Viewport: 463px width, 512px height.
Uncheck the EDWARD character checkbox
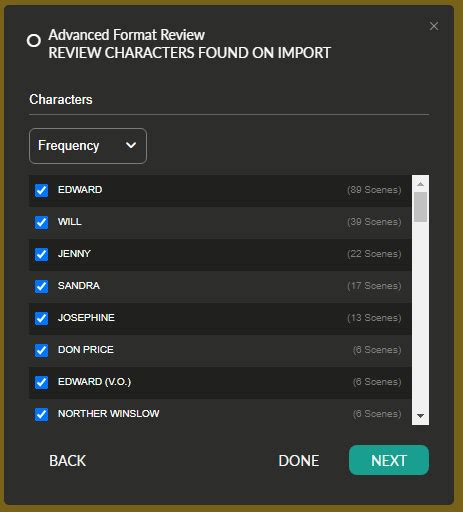coord(42,190)
